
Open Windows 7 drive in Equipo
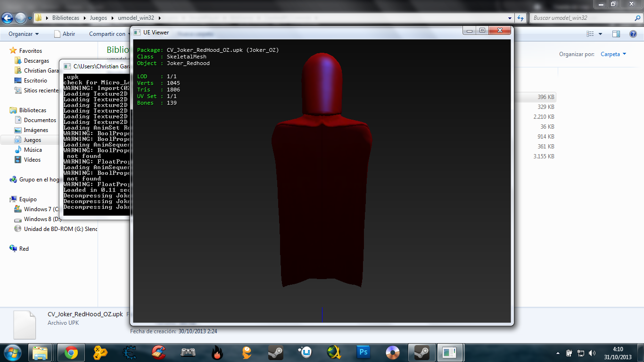coord(41,209)
